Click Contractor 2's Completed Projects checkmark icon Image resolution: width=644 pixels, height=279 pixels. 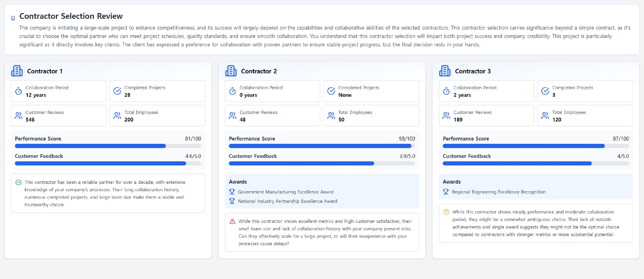click(x=331, y=91)
